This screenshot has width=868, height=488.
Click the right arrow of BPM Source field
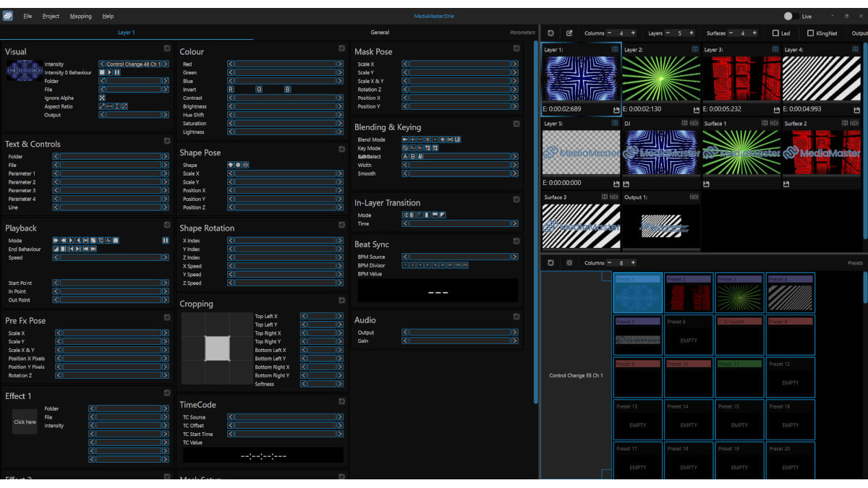(514, 257)
